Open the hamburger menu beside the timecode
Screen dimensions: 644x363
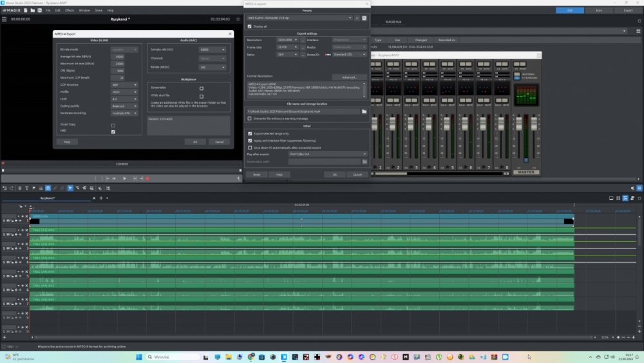tap(5, 19)
